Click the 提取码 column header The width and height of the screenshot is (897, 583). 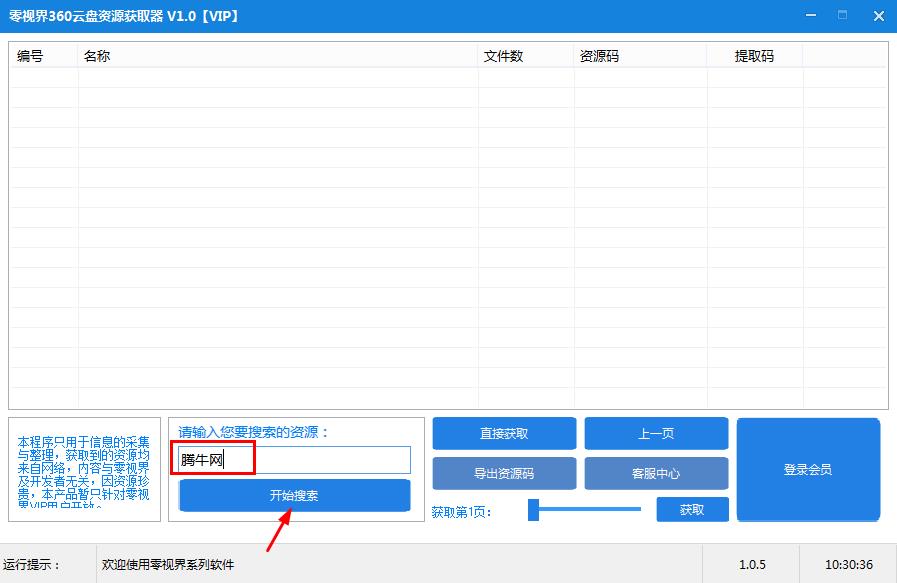point(754,56)
